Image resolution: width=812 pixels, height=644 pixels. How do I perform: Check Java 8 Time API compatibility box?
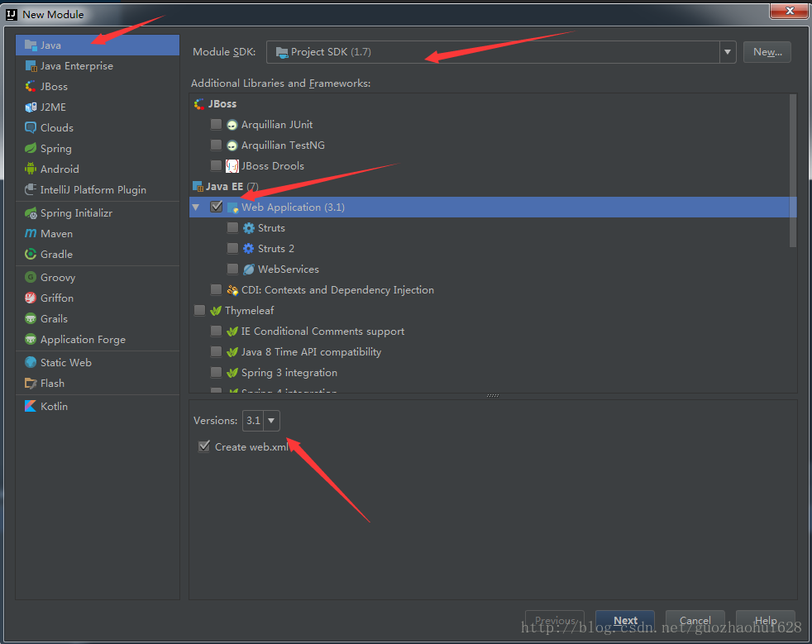[x=216, y=352]
